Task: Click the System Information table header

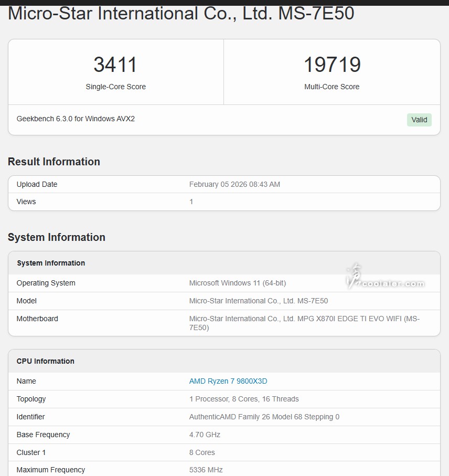Action: coord(51,263)
